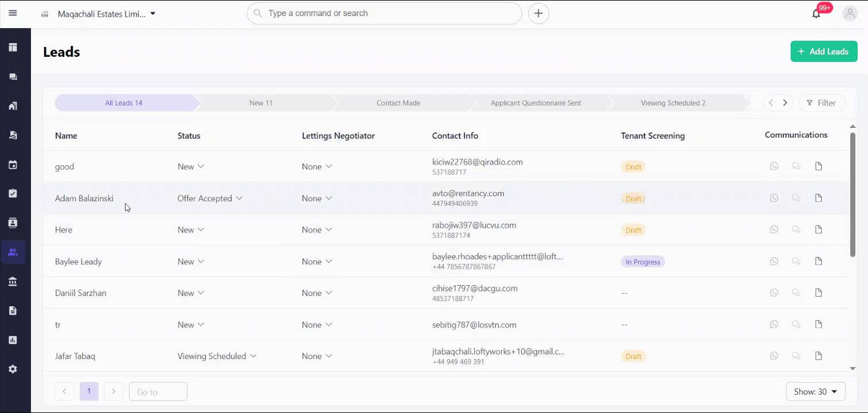
Task: Open negotiator dropdown for Baylee Leady
Action: click(317, 262)
